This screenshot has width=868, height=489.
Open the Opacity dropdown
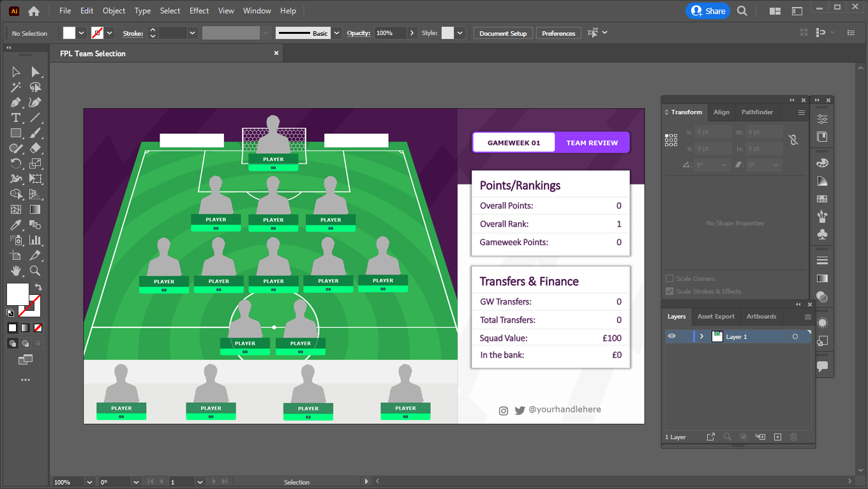point(412,33)
